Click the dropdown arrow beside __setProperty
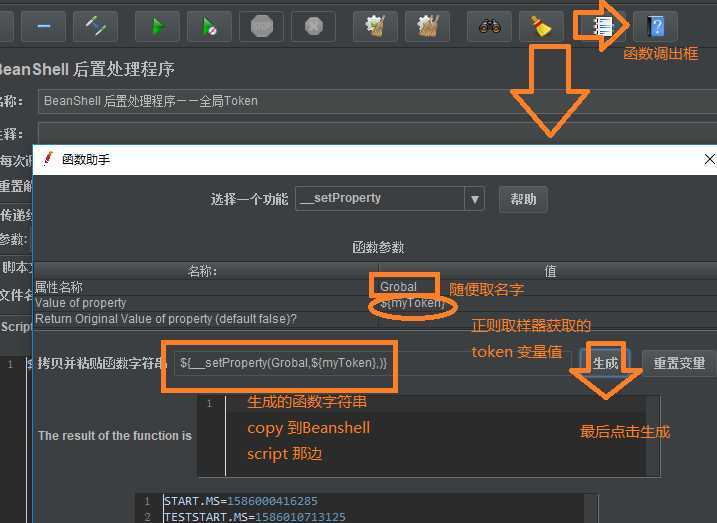This screenshot has height=523, width=717. pos(475,199)
